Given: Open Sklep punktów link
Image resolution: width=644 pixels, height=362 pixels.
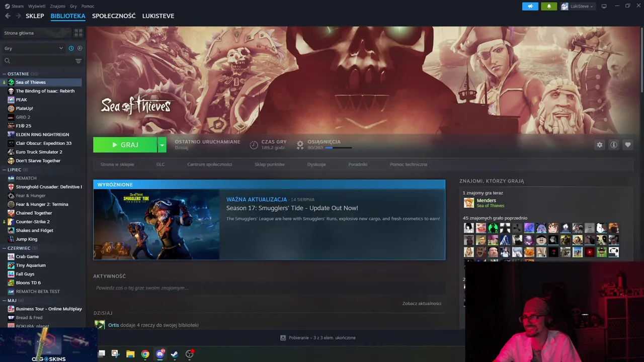Looking at the screenshot, I should (x=270, y=164).
